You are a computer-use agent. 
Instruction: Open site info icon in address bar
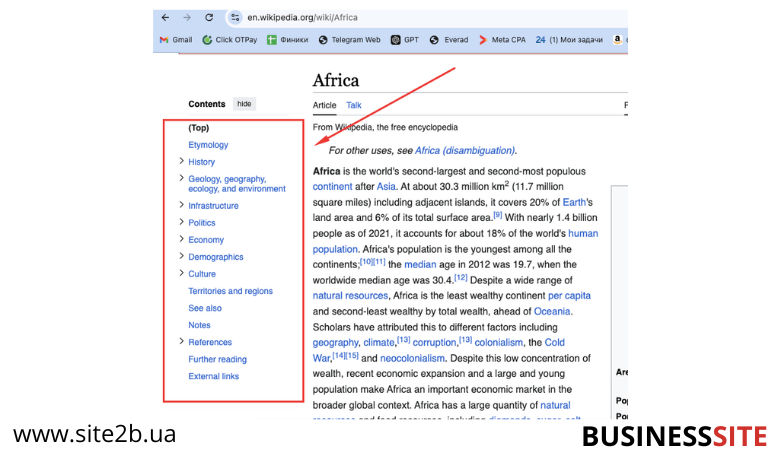[235, 17]
